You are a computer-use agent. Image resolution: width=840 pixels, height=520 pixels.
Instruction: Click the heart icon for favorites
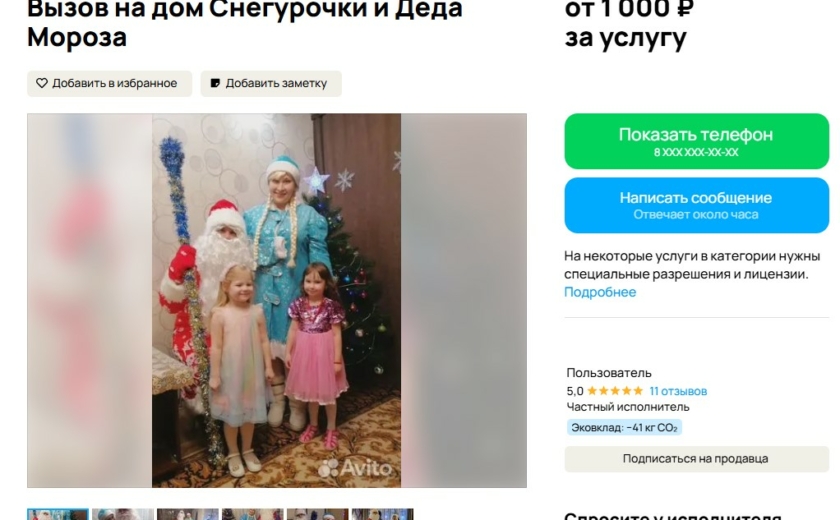[x=42, y=83]
